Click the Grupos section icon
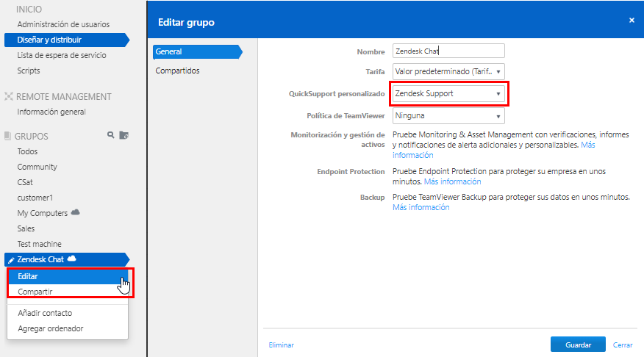 pos(7,136)
